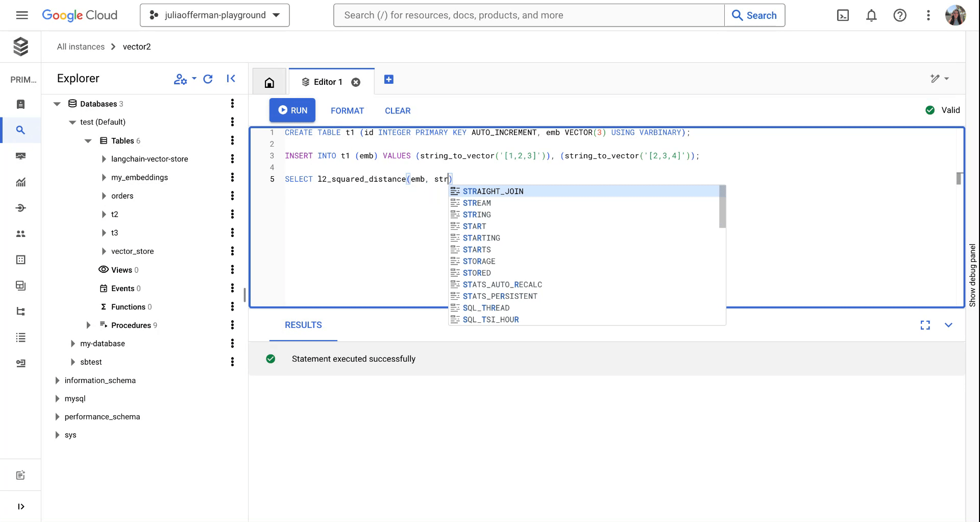Collapse the Explorer panel with the arrow icon
This screenshot has width=980, height=522.
tap(231, 79)
